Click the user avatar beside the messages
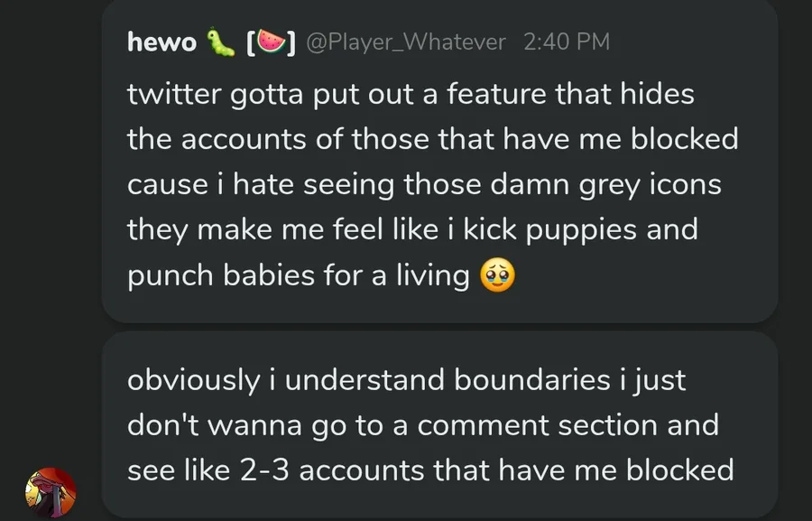812x521 pixels. (51, 492)
